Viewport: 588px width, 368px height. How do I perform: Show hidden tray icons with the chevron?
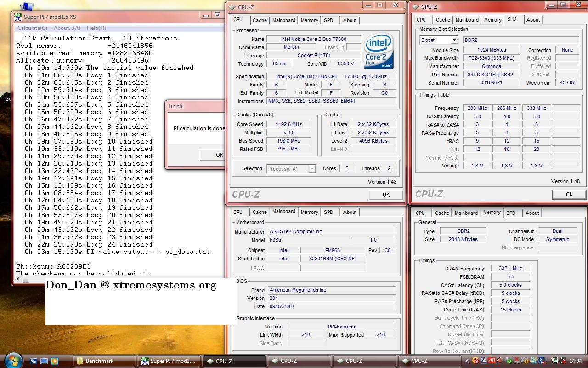[x=467, y=361]
